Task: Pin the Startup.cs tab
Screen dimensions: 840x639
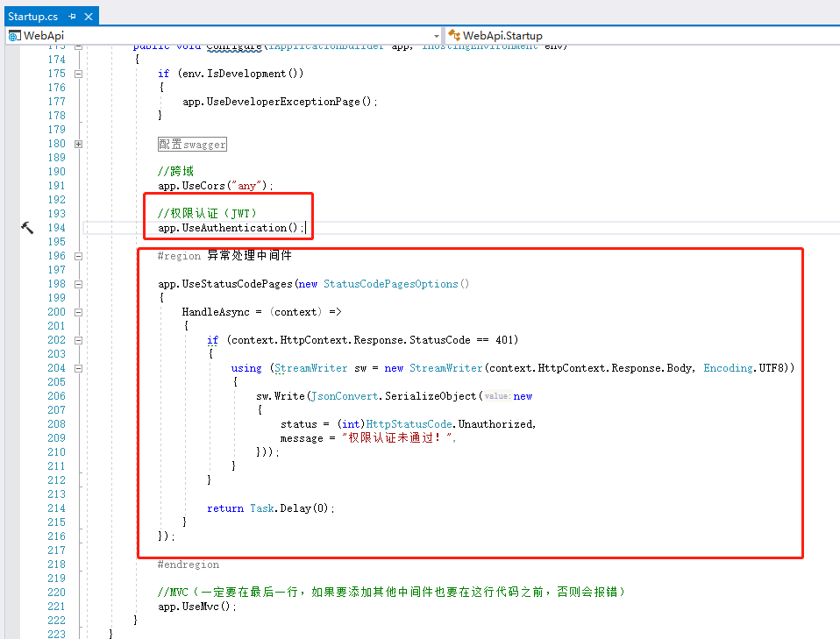Action: point(72,17)
